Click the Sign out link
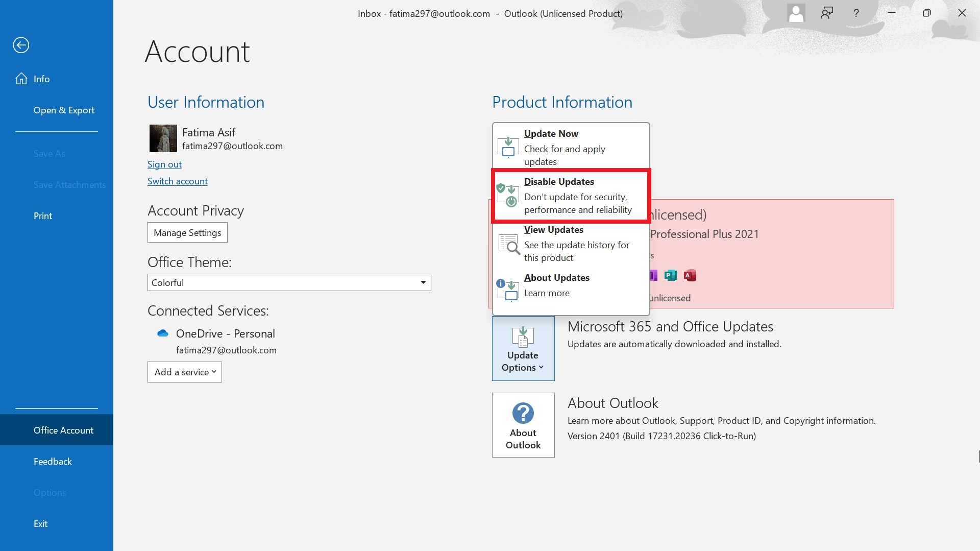 coord(164,164)
